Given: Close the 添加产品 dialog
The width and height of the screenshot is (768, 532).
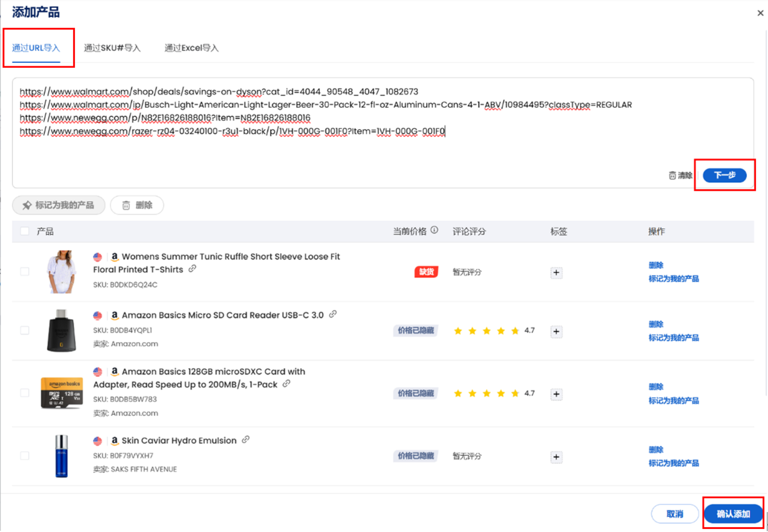Looking at the screenshot, I should pyautogui.click(x=760, y=13).
